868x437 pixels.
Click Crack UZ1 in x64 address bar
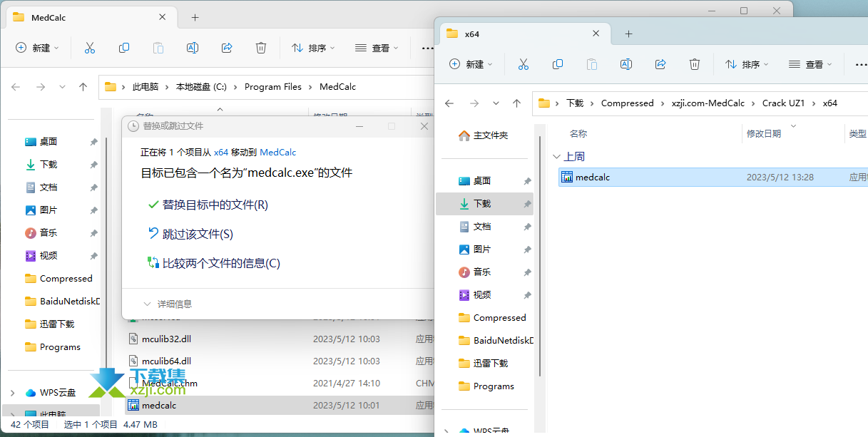point(784,103)
